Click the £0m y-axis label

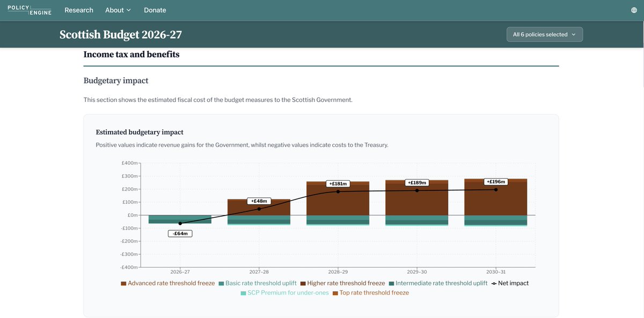(x=132, y=215)
